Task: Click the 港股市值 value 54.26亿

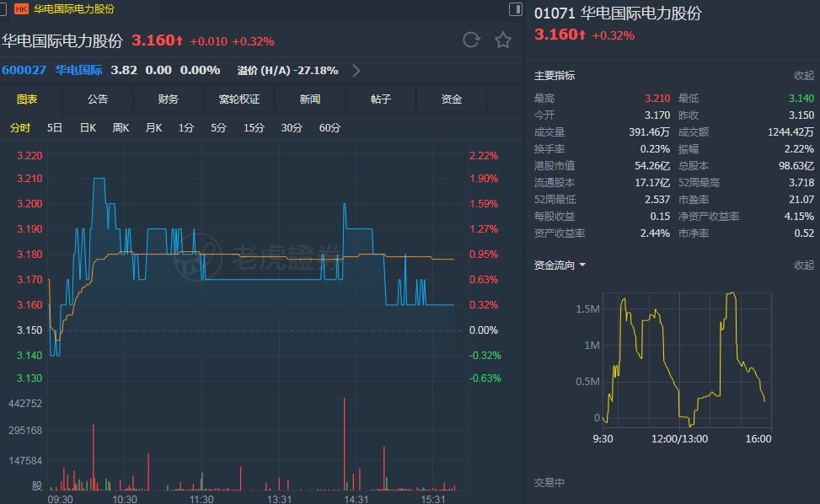Action: (652, 166)
